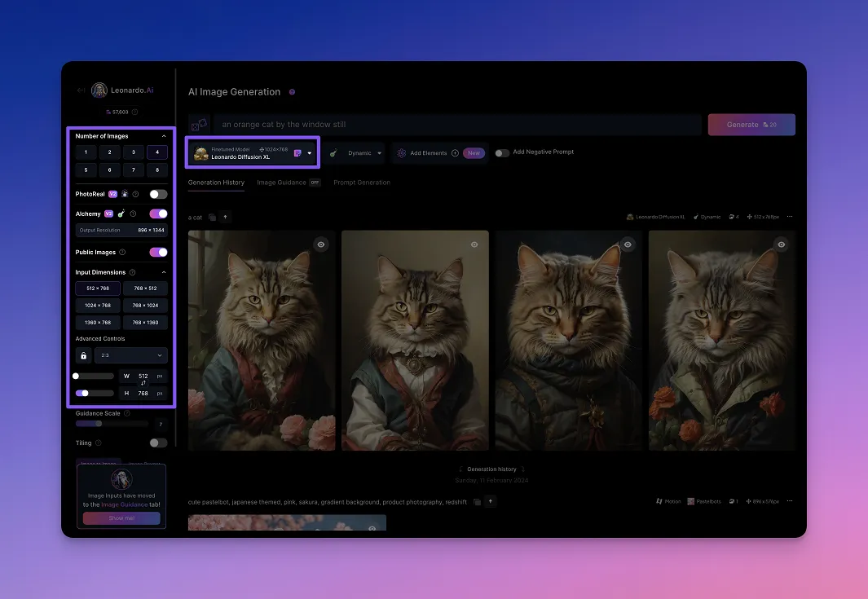Switch to the Generation History tab

point(216,183)
